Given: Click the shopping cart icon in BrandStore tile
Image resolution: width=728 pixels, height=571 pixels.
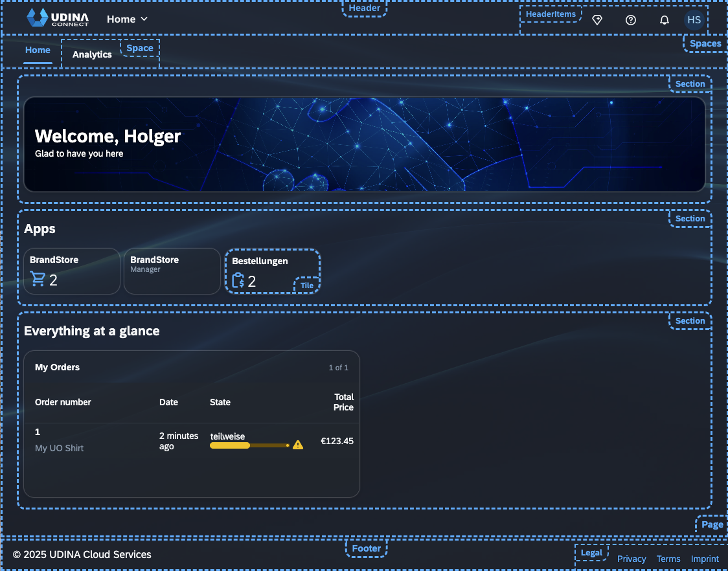Looking at the screenshot, I should pyautogui.click(x=38, y=280).
